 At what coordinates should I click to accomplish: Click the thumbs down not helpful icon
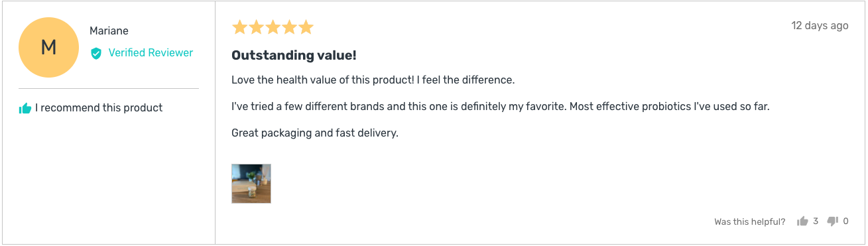tap(833, 221)
